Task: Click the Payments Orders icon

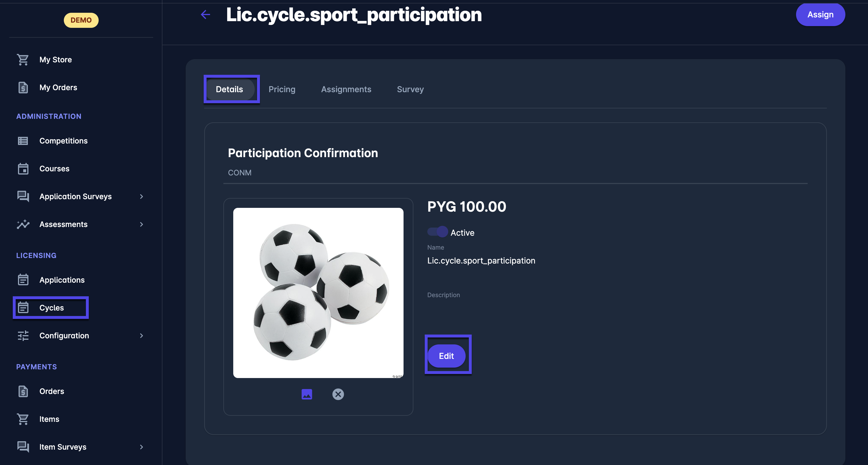Action: 23,391
